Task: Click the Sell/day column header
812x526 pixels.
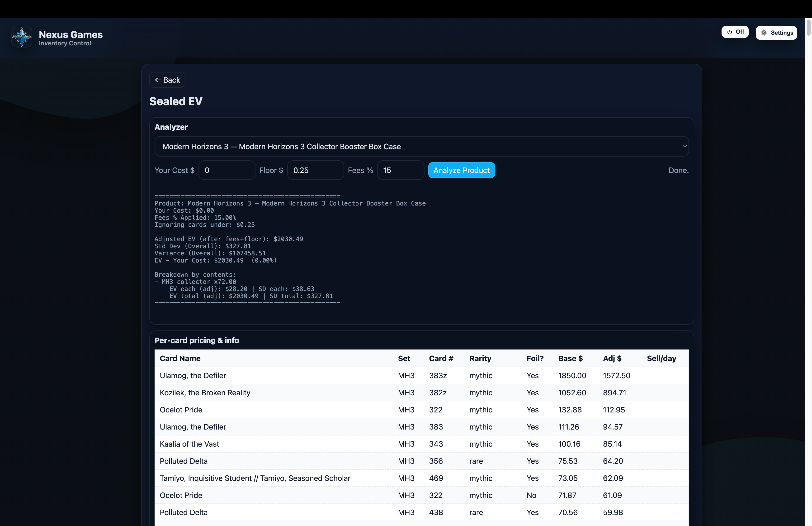Action: pyautogui.click(x=661, y=359)
